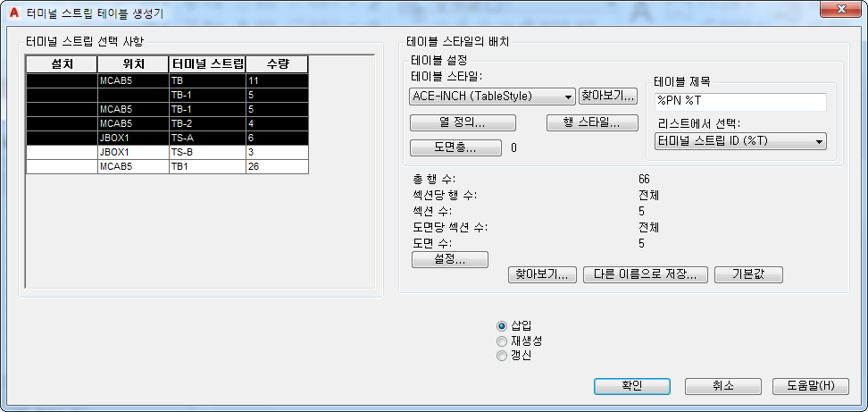Select the TS-A terminal strip row
The image size is (868, 412).
(x=167, y=138)
